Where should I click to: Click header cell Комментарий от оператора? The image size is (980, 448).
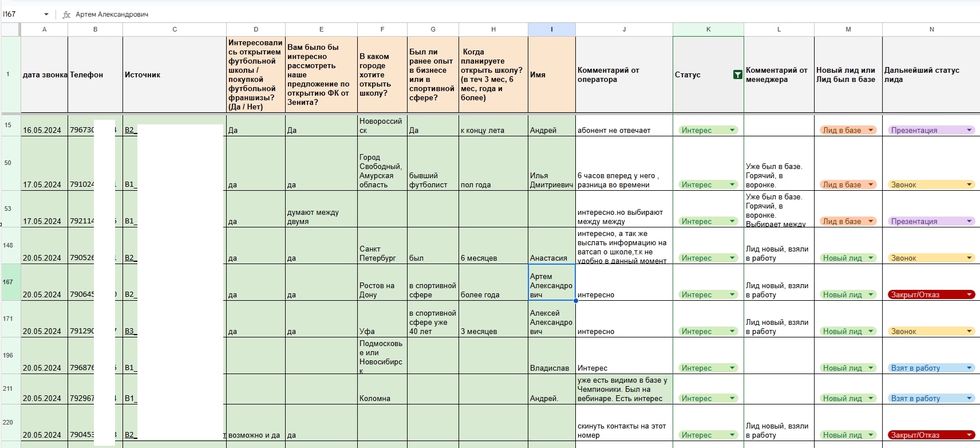click(x=623, y=74)
